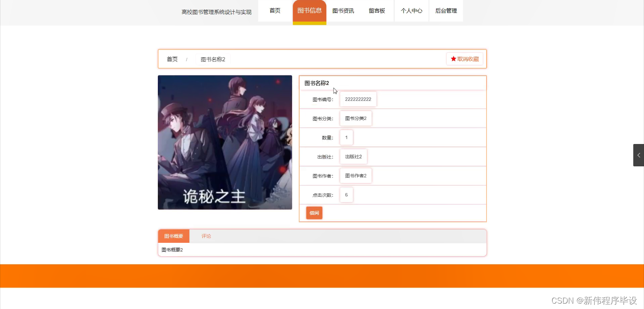Click the 图书分类2 value box
Image resolution: width=644 pixels, height=309 pixels.
point(356,119)
